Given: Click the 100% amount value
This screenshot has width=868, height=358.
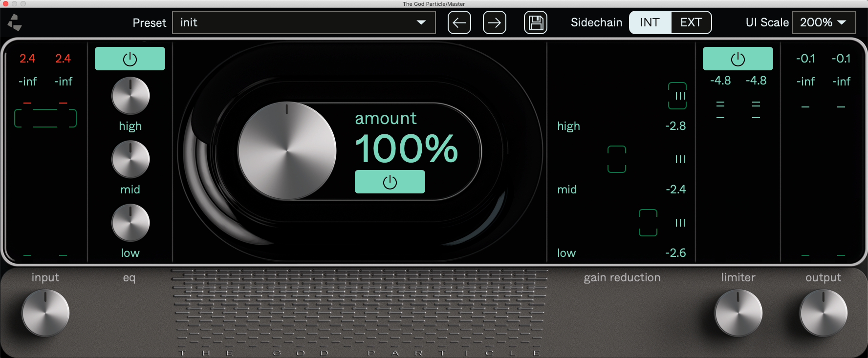Looking at the screenshot, I should 407,148.
